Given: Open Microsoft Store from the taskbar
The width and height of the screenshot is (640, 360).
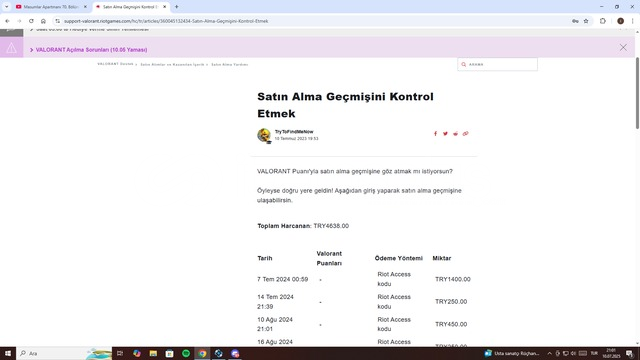Looking at the screenshot, I should (169, 353).
